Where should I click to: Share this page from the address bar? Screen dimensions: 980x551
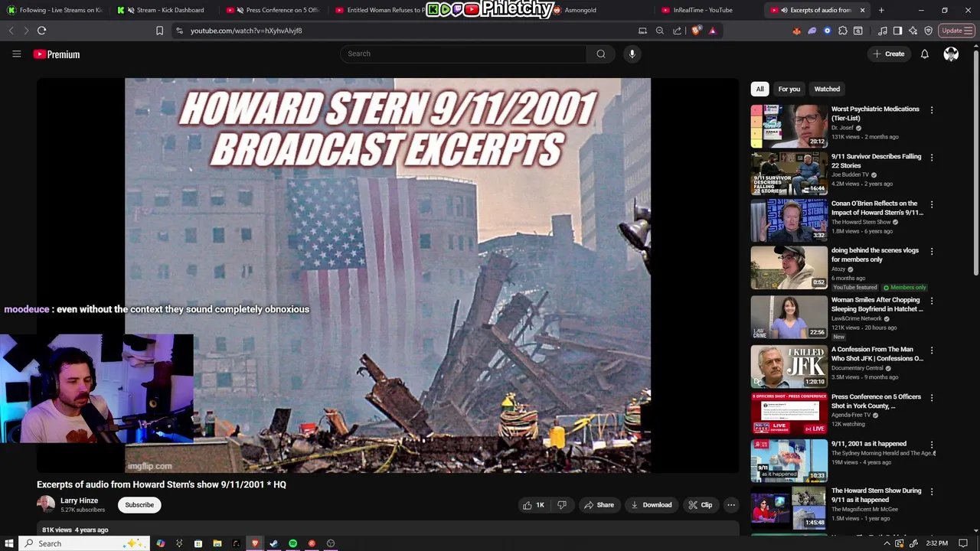678,31
